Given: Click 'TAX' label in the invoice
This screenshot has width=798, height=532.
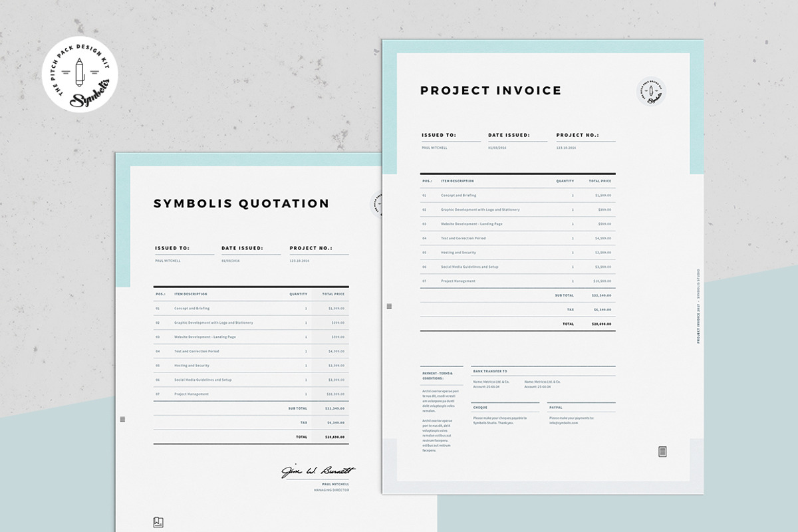Looking at the screenshot, I should (x=571, y=309).
